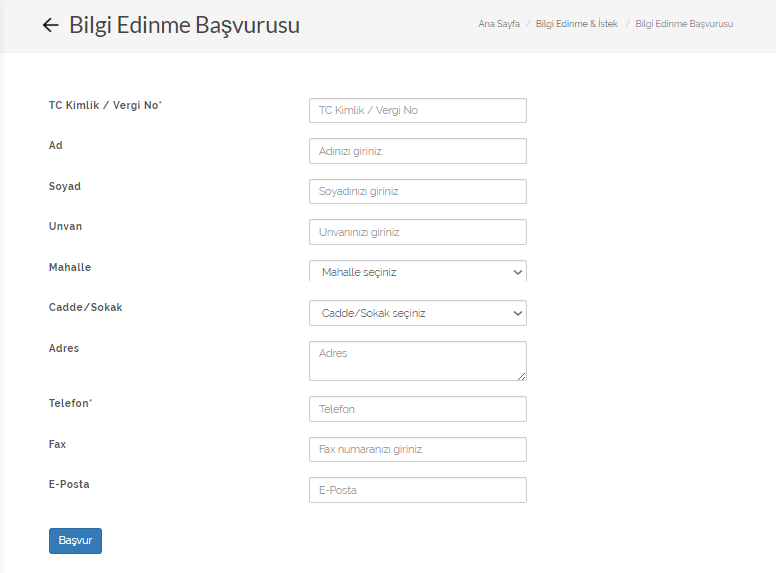776x573 pixels.
Task: Go to Bilgi Edinme & İstek breadcrumb
Action: (576, 23)
